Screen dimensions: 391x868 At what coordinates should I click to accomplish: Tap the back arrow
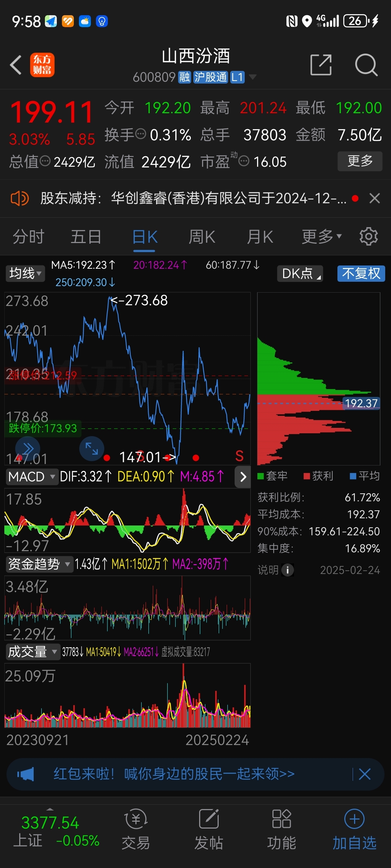[16, 65]
